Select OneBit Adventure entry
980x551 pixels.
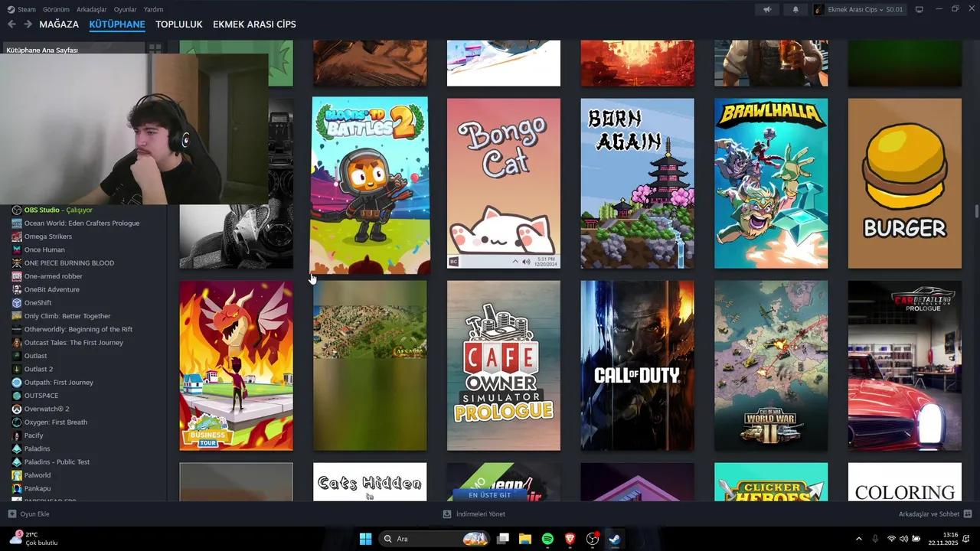click(52, 289)
